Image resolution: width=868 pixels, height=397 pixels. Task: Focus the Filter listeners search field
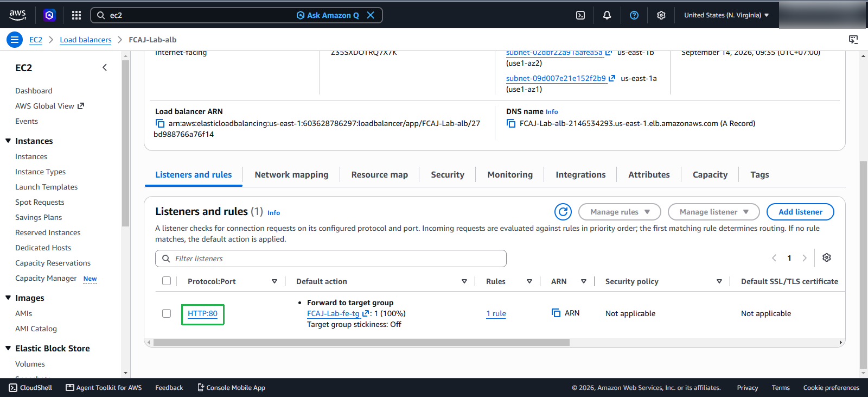(331, 259)
